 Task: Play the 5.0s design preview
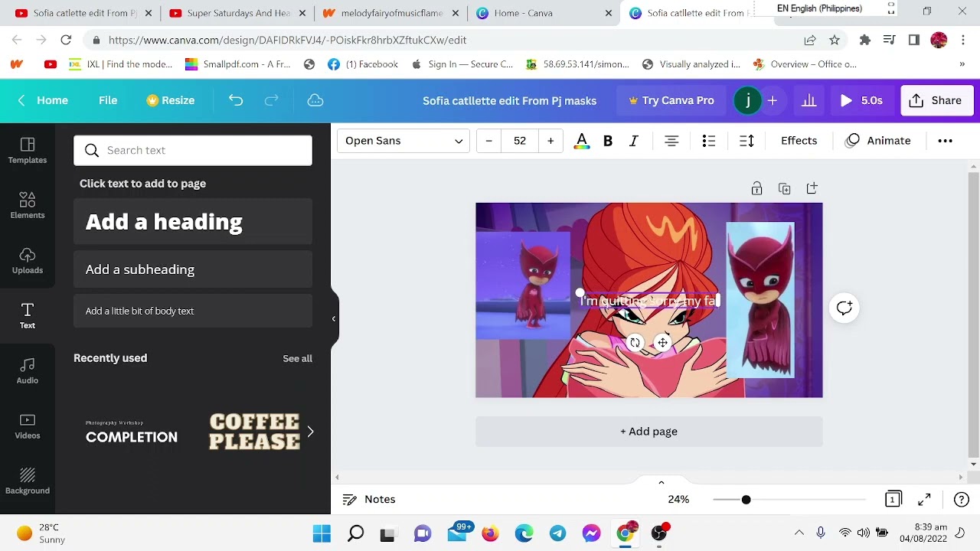(861, 100)
